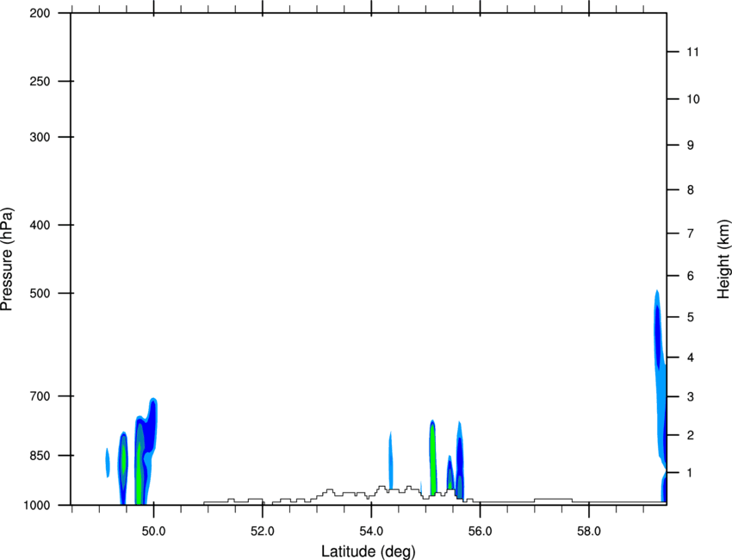Pick the 7 km height label
This screenshot has height=560, width=732.
[x=690, y=233]
